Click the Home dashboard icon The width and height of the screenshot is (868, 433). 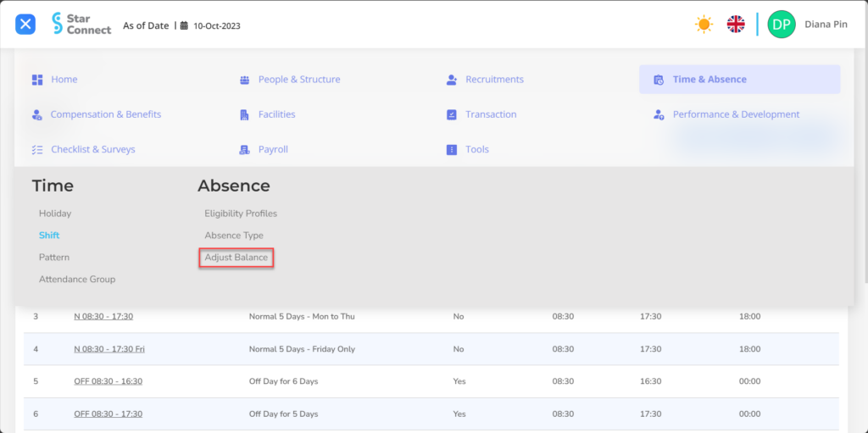(x=37, y=80)
